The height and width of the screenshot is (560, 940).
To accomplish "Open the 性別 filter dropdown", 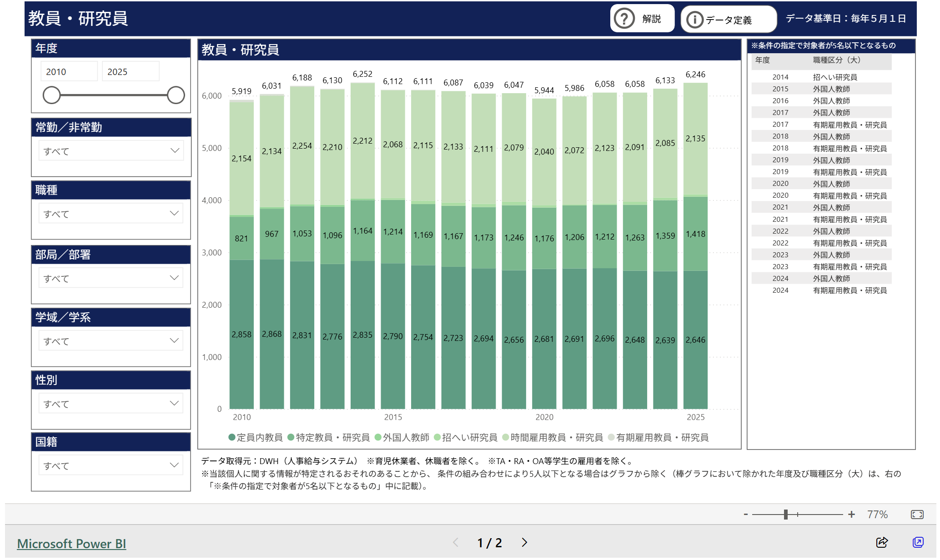I will coord(111,404).
